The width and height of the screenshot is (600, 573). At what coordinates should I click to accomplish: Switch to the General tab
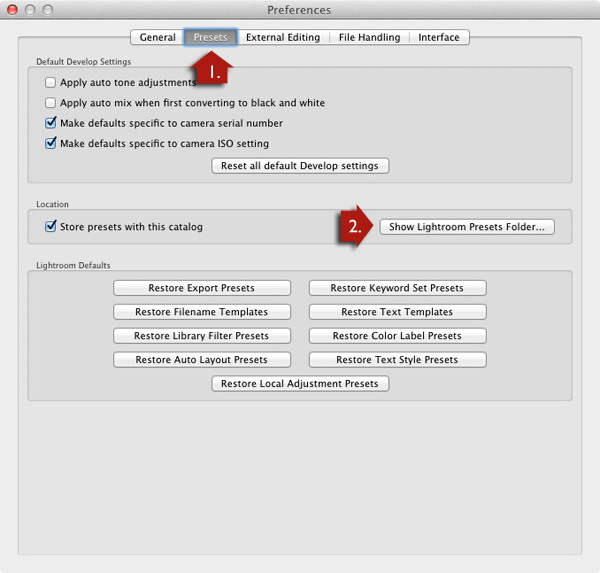[157, 37]
